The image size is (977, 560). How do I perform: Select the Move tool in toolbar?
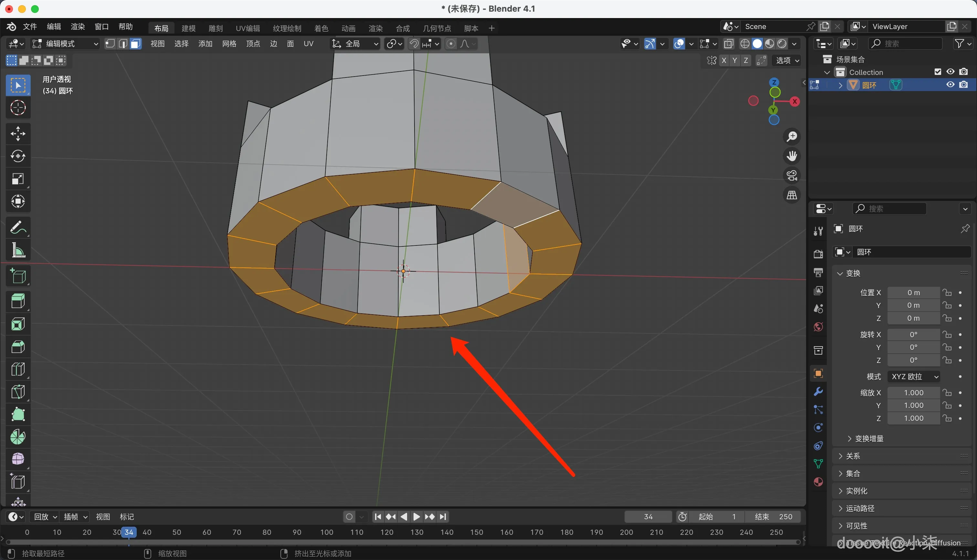[x=18, y=133]
